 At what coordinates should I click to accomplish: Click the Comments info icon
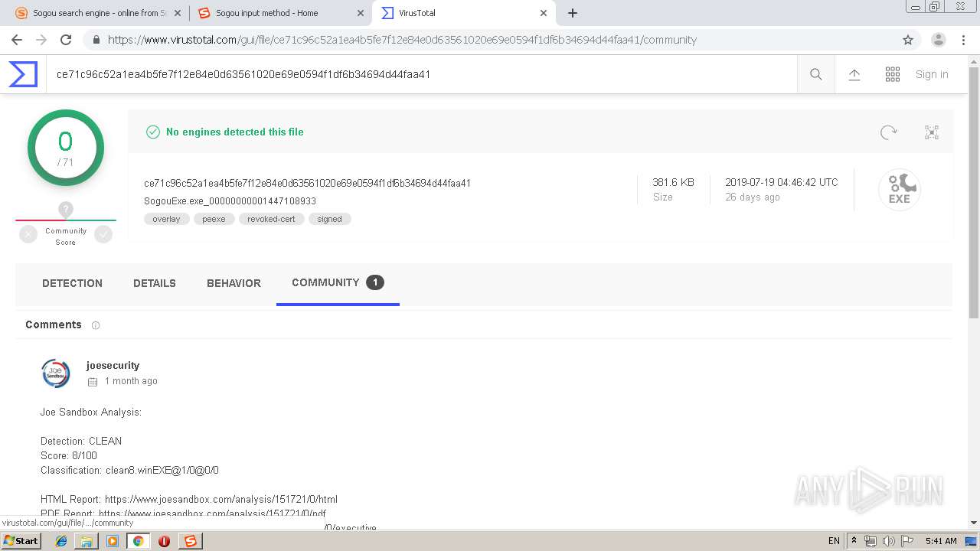[96, 325]
